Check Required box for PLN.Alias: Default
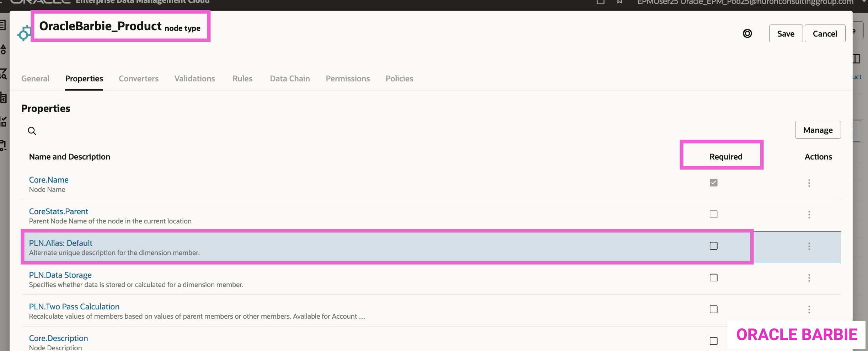Viewport: 868px width, 351px height. pyautogui.click(x=713, y=246)
